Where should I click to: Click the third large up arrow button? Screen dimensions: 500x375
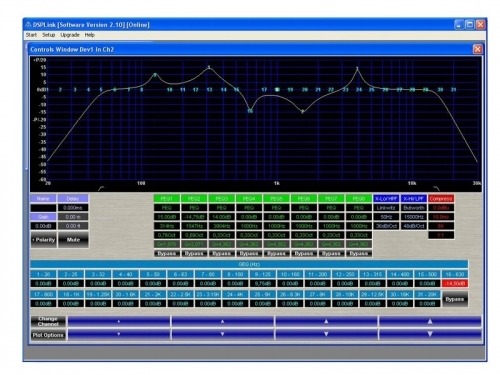pyautogui.click(x=326, y=321)
